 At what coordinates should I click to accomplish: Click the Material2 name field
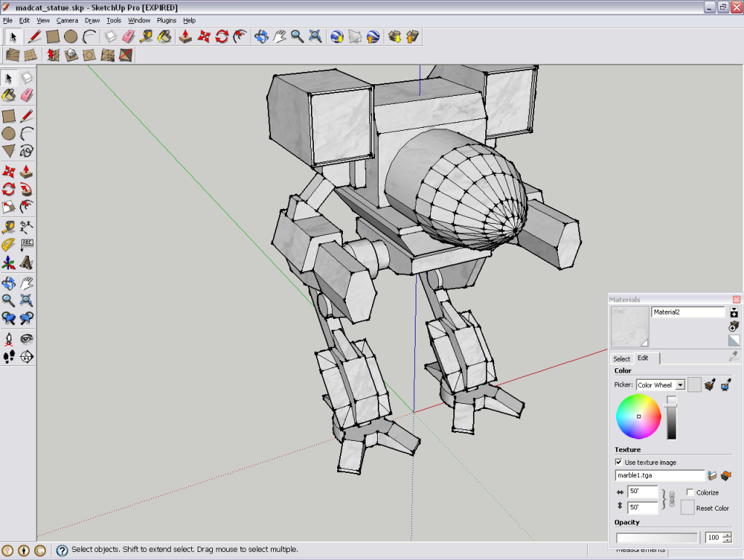(688, 312)
